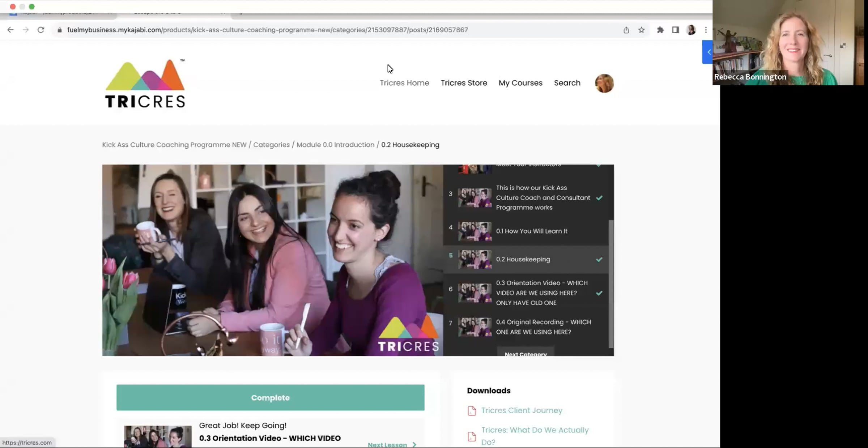Click the browser back arrow

click(10, 30)
